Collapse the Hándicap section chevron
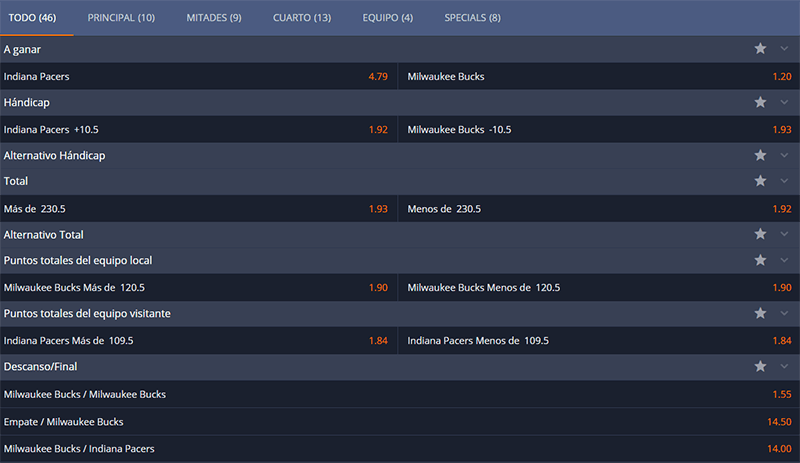The width and height of the screenshot is (800, 463). (x=784, y=102)
